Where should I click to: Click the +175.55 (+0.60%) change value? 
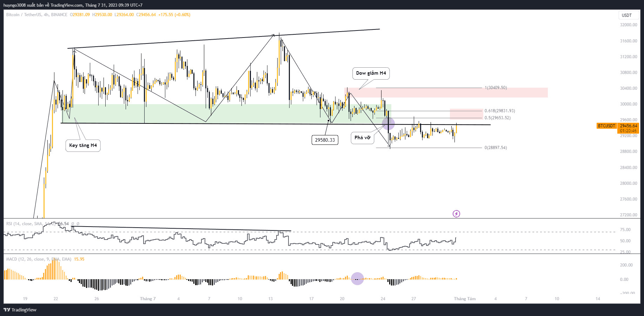[174, 15]
